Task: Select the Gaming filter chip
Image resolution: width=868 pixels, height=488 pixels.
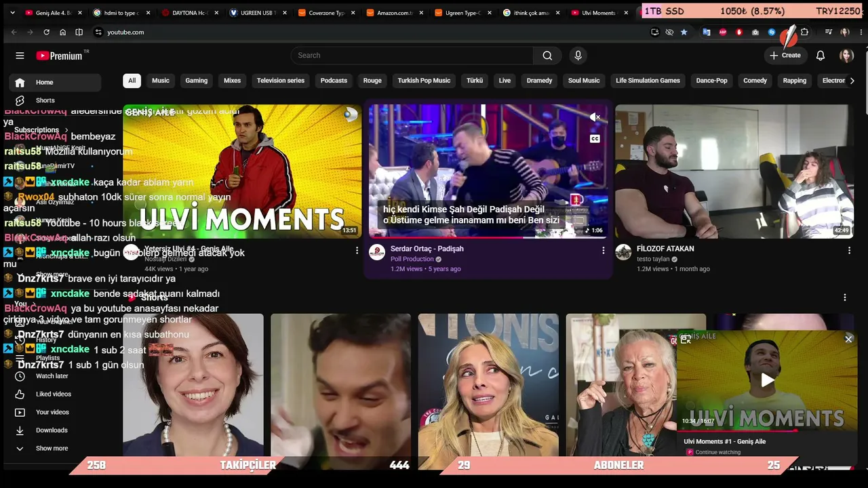Action: [197, 81]
